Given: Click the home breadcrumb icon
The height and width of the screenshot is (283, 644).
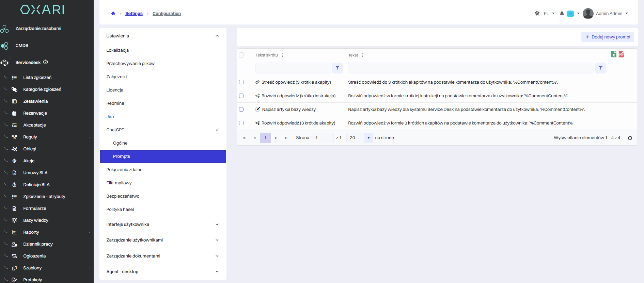Looking at the screenshot, I should point(113,14).
